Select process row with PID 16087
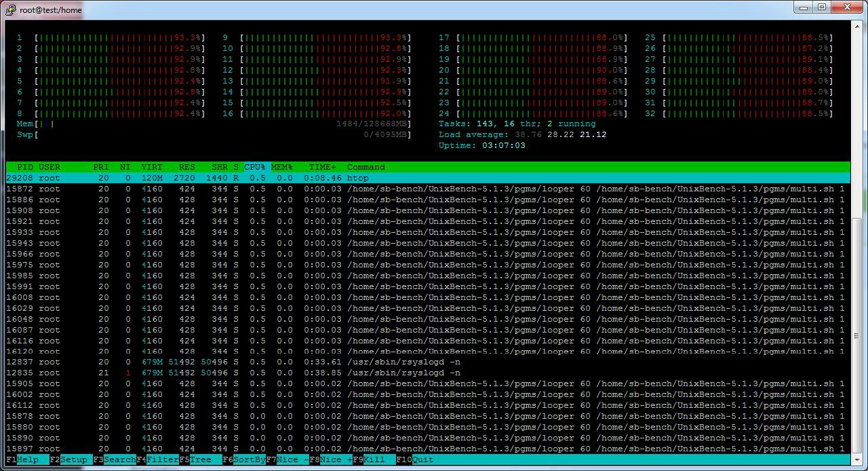Image resolution: width=868 pixels, height=471 pixels. tap(427, 330)
